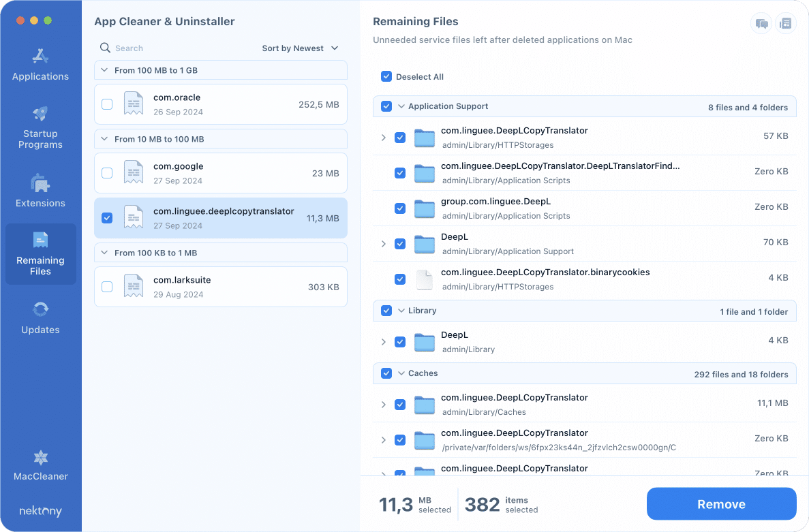Click folder icon of group.com.linguee.DeepL
809x532 pixels.
tap(425, 208)
